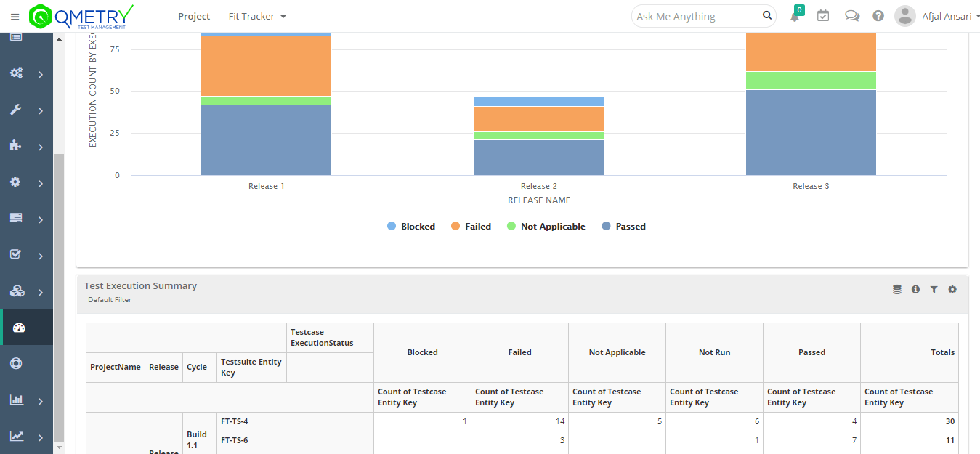Open the chat messages icon

[852, 16]
